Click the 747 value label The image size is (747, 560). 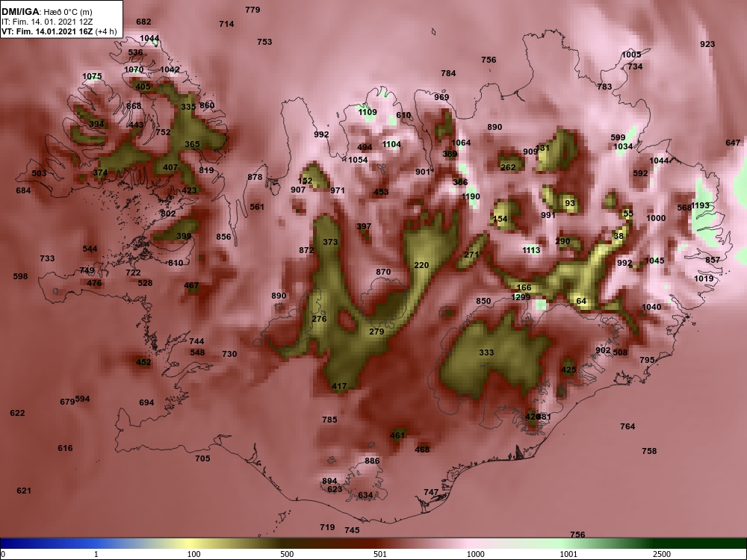(431, 492)
